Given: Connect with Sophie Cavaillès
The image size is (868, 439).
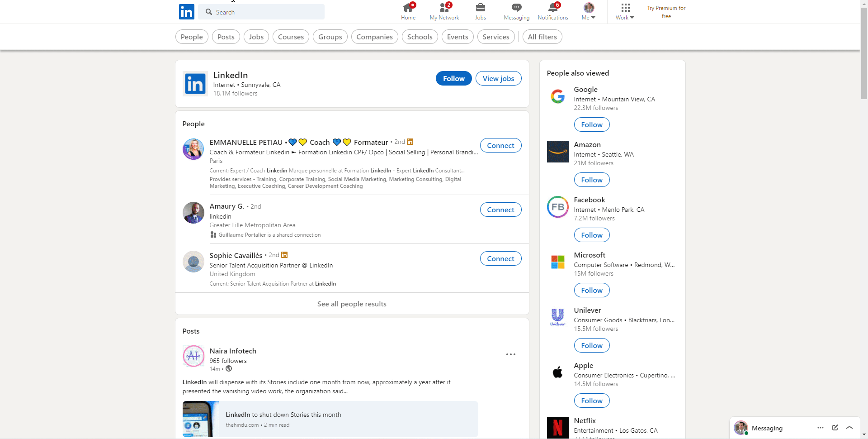Looking at the screenshot, I should (501, 258).
